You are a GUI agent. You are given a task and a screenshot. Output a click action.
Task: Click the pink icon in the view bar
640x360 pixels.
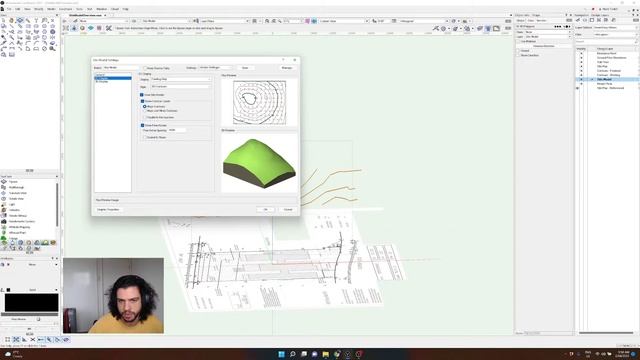click(307, 21)
